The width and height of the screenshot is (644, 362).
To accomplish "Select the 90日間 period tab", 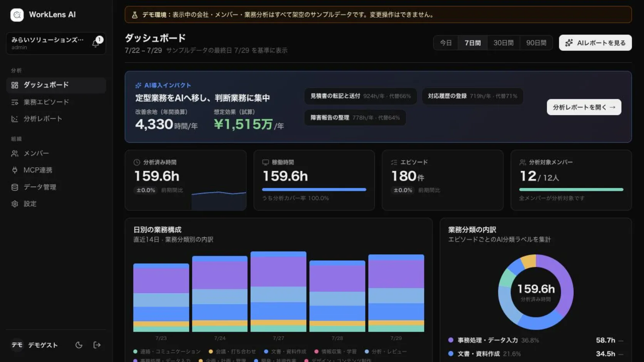I will [536, 43].
